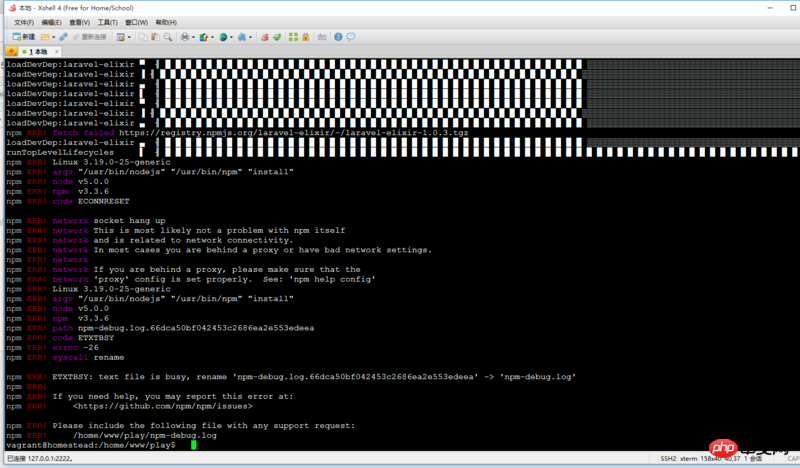Click the orange add-tab button
This screenshot has width=800, height=468.
tap(11, 52)
